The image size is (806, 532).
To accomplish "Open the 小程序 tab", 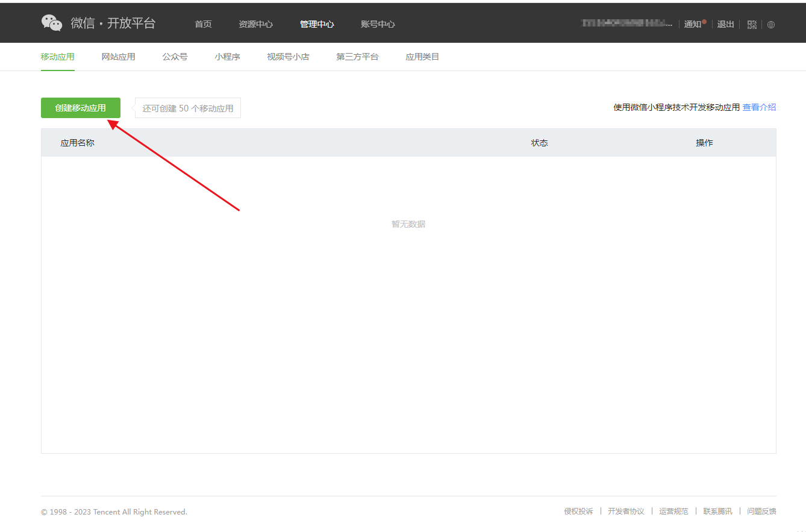I will click(x=227, y=57).
